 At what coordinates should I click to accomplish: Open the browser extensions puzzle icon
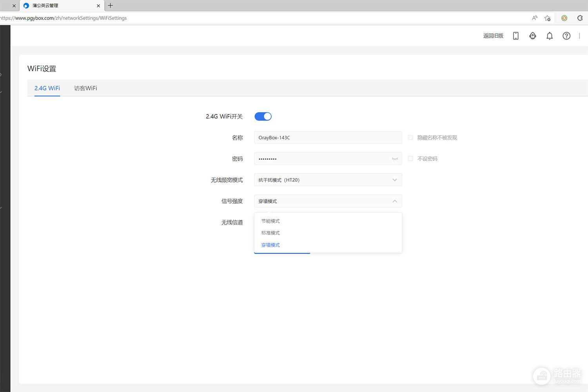[580, 18]
